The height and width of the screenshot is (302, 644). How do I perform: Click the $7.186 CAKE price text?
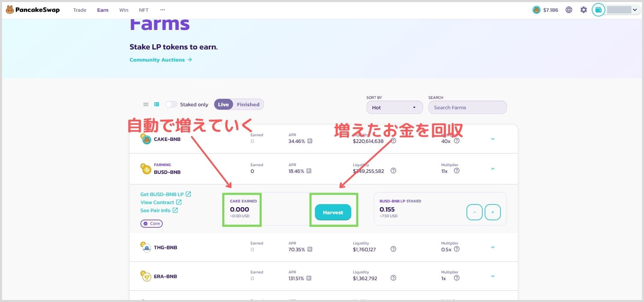click(x=550, y=10)
